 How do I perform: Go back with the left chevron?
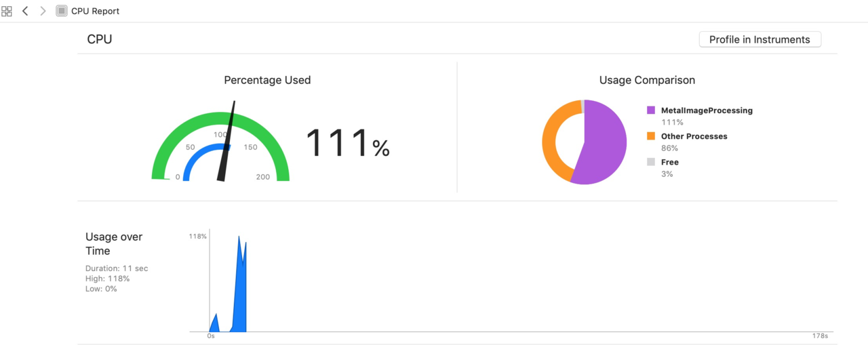(x=25, y=11)
